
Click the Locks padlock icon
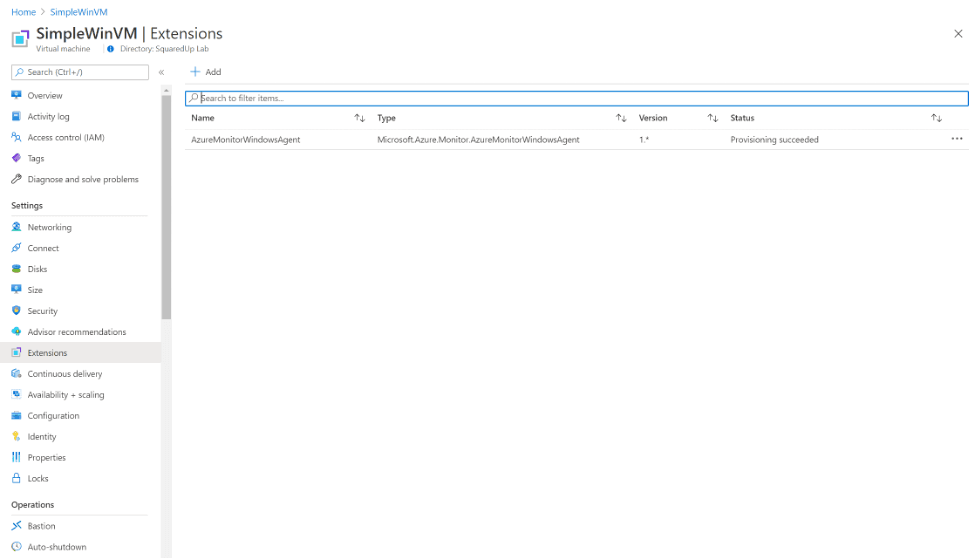pyautogui.click(x=16, y=479)
